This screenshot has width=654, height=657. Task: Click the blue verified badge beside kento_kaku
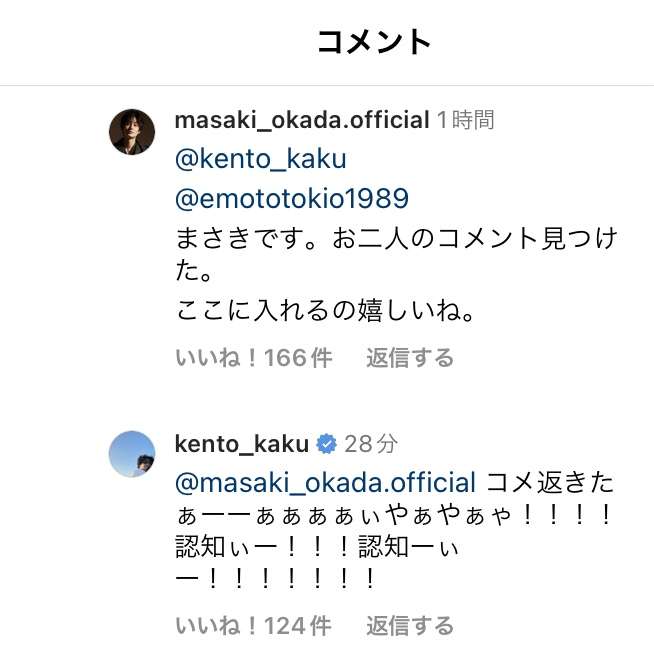326,443
